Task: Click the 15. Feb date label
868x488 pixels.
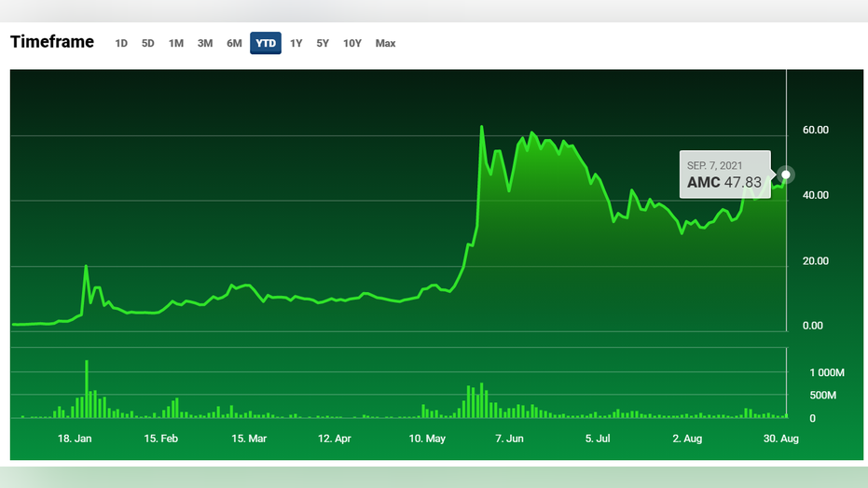Action: [161, 439]
